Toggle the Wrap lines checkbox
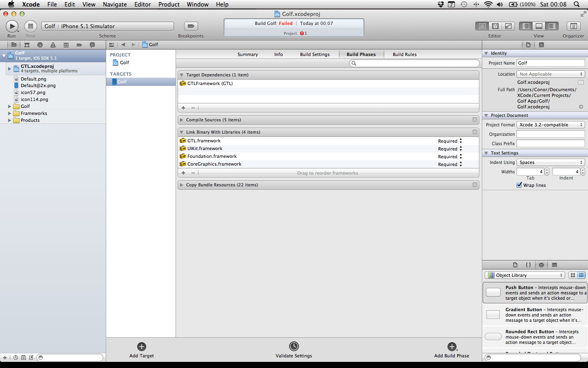Viewport: 588px width, 368px height. pyautogui.click(x=519, y=185)
